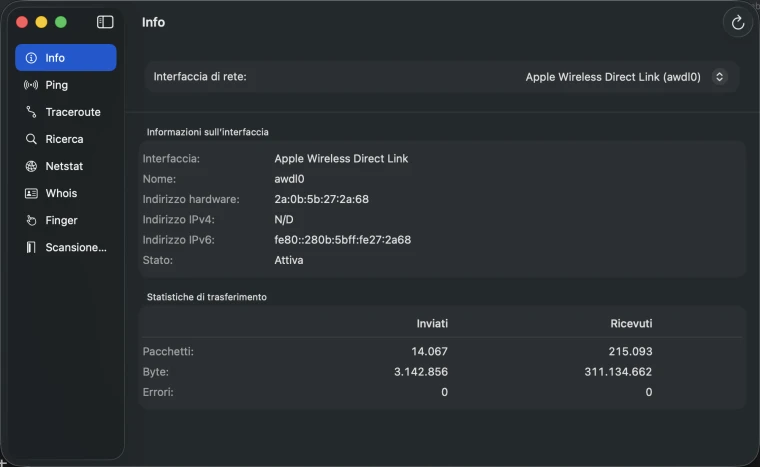Click the interface name value awdl0
Image resolution: width=760 pixels, height=467 pixels.
(x=289, y=179)
